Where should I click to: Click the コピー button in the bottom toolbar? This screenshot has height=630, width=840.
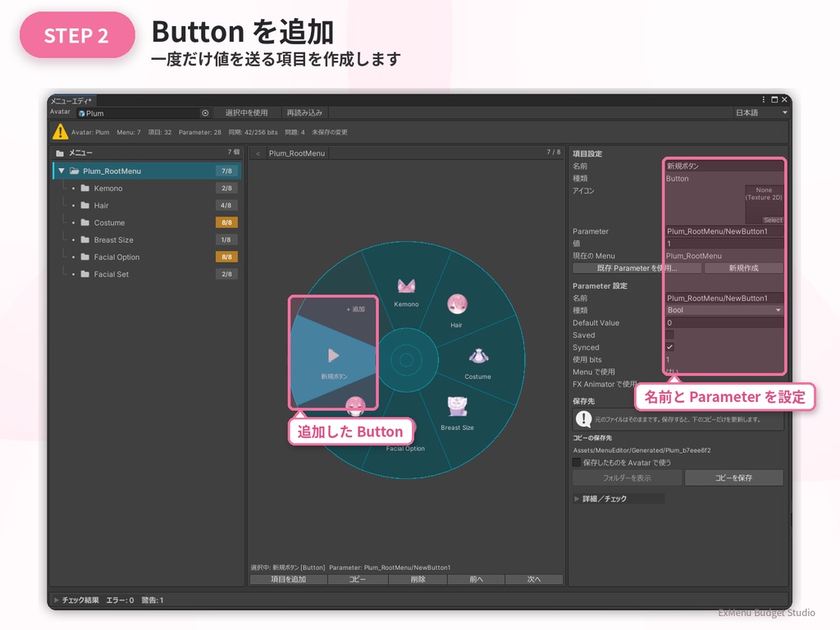click(358, 579)
